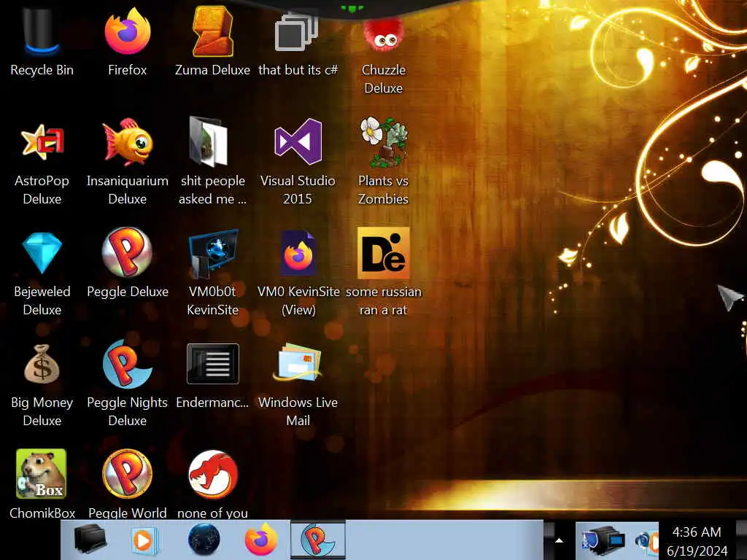
Task: Select the Endermanc... desktop icon
Action: [x=213, y=364]
